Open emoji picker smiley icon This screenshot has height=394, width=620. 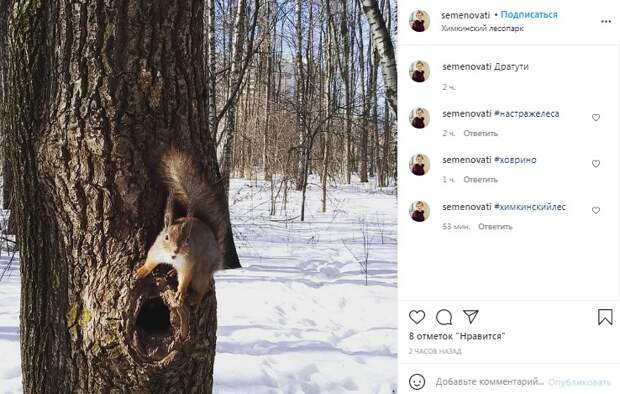417,382
